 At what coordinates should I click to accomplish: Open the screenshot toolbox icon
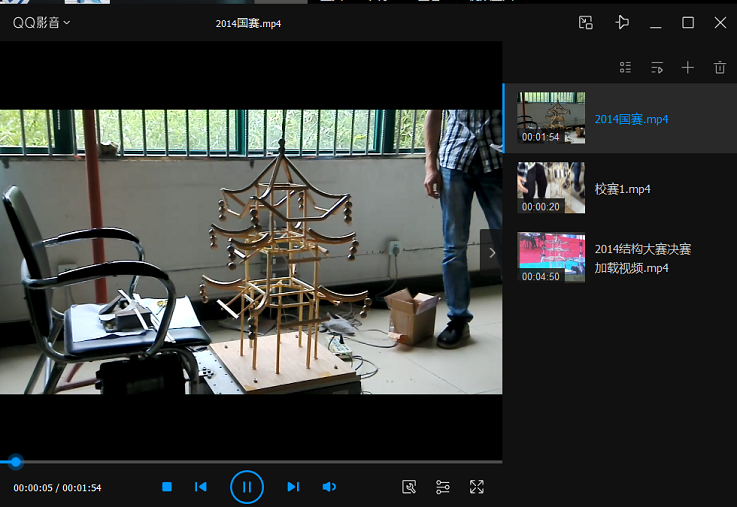[408, 487]
